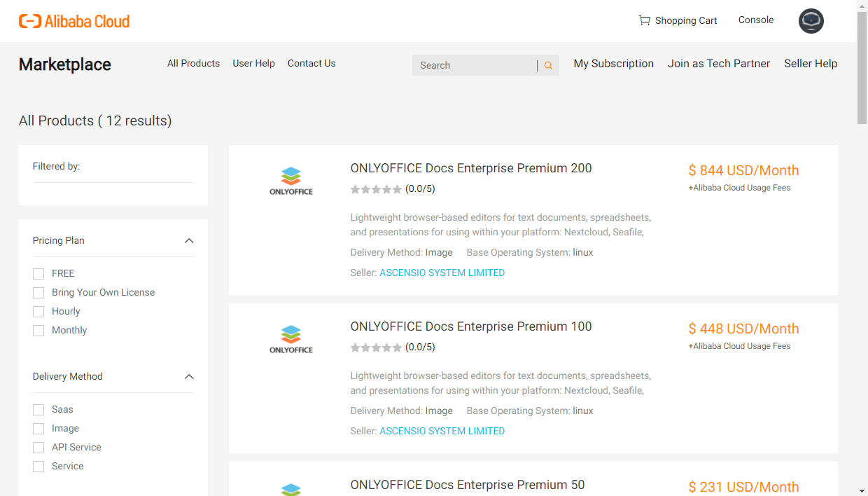Image resolution: width=868 pixels, height=496 pixels.
Task: Click the search magnifier icon
Action: (547, 64)
